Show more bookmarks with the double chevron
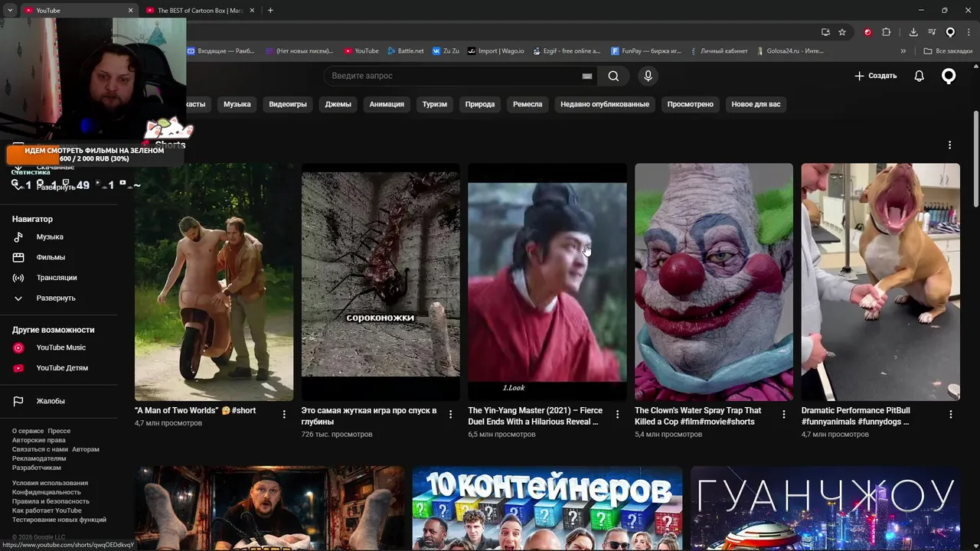The height and width of the screenshot is (551, 980). 903,51
